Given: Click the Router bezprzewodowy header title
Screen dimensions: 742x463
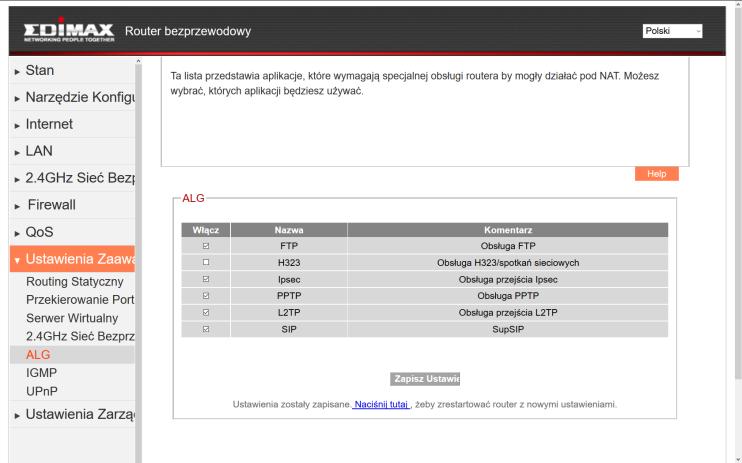Looking at the screenshot, I should click(188, 31).
